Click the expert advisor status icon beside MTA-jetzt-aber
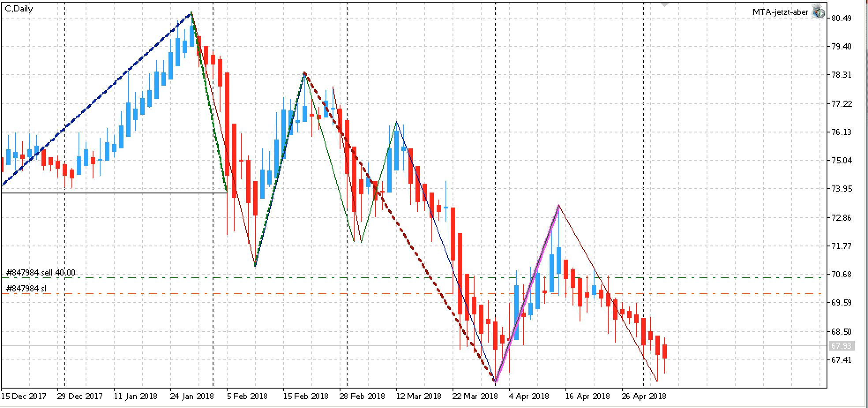Viewport: 868px width, 408px height. pyautogui.click(x=818, y=12)
